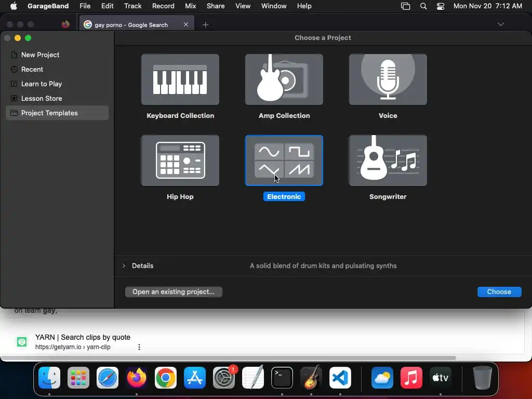The height and width of the screenshot is (399, 532).
Task: Open Control Center in menu bar
Action: point(441,6)
